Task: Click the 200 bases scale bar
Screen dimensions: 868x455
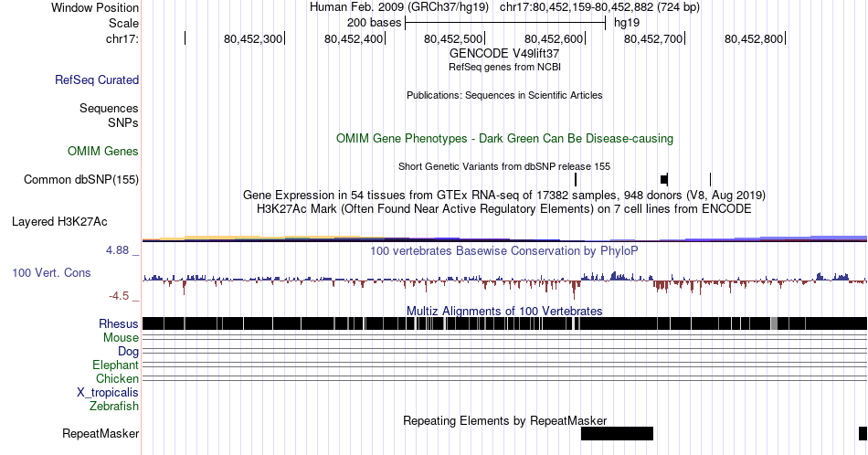Action: click(505, 23)
